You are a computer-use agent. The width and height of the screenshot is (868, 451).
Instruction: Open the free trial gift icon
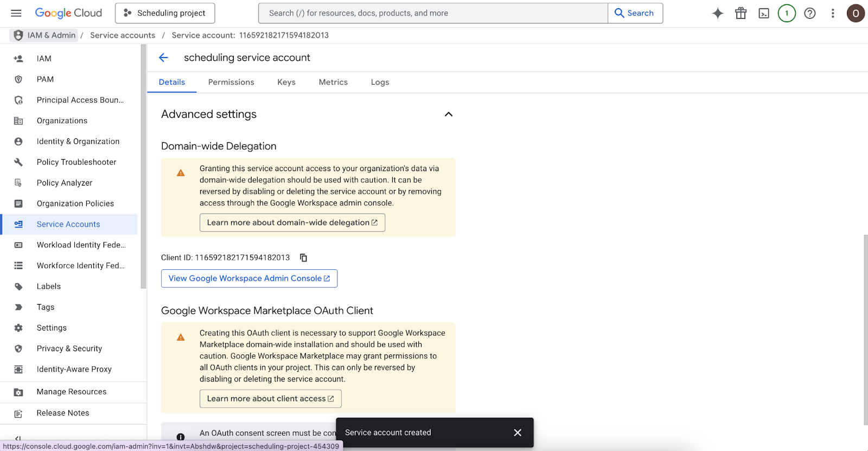click(x=741, y=14)
